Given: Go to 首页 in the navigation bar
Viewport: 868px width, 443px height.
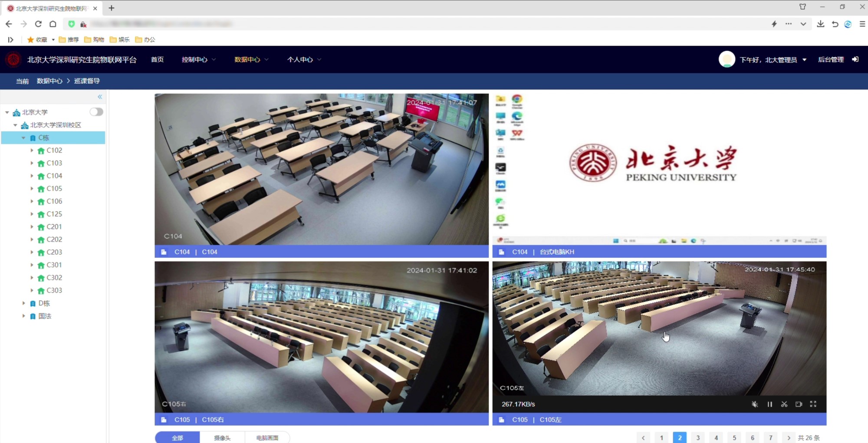Looking at the screenshot, I should click(x=157, y=59).
